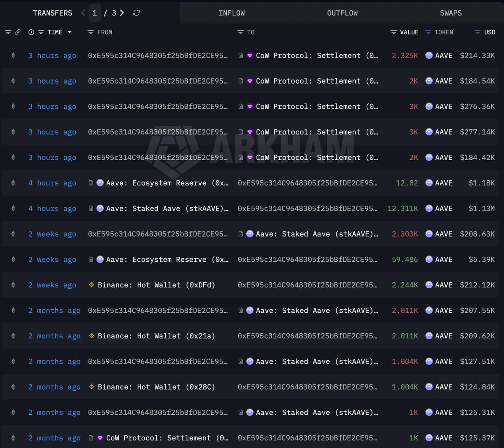Click the value 12.311K
Image resolution: width=504 pixels, height=448 pixels.
(402, 208)
